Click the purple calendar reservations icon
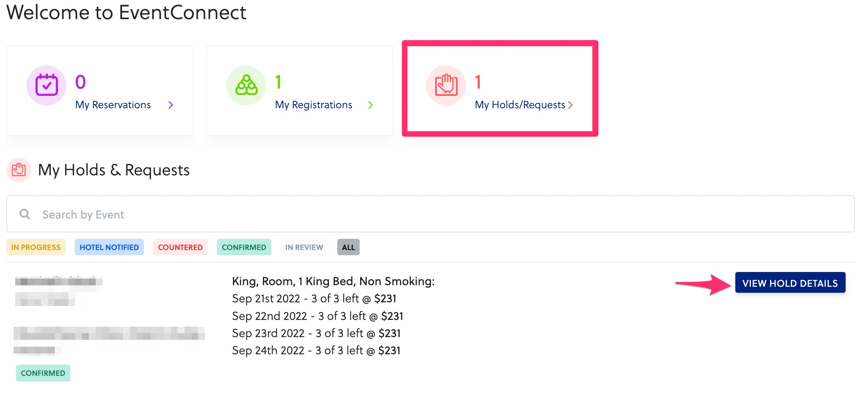Image resolution: width=868 pixels, height=401 pixels. click(46, 85)
